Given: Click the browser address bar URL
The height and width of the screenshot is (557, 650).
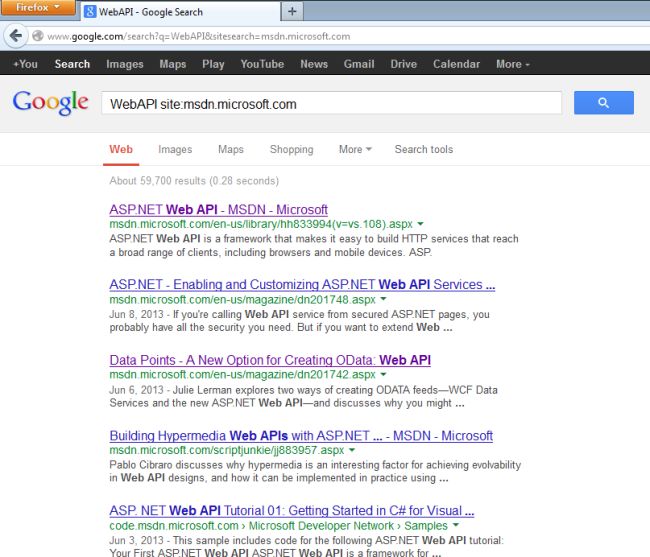Looking at the screenshot, I should click(x=199, y=36).
